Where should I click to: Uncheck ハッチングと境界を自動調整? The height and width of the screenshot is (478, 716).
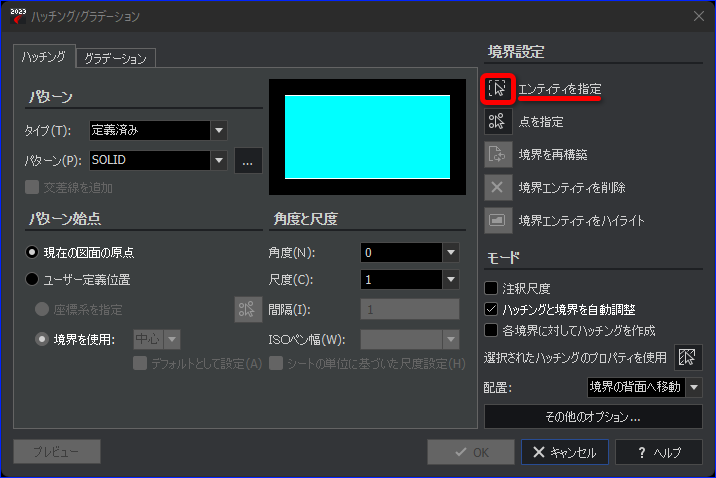(491, 309)
